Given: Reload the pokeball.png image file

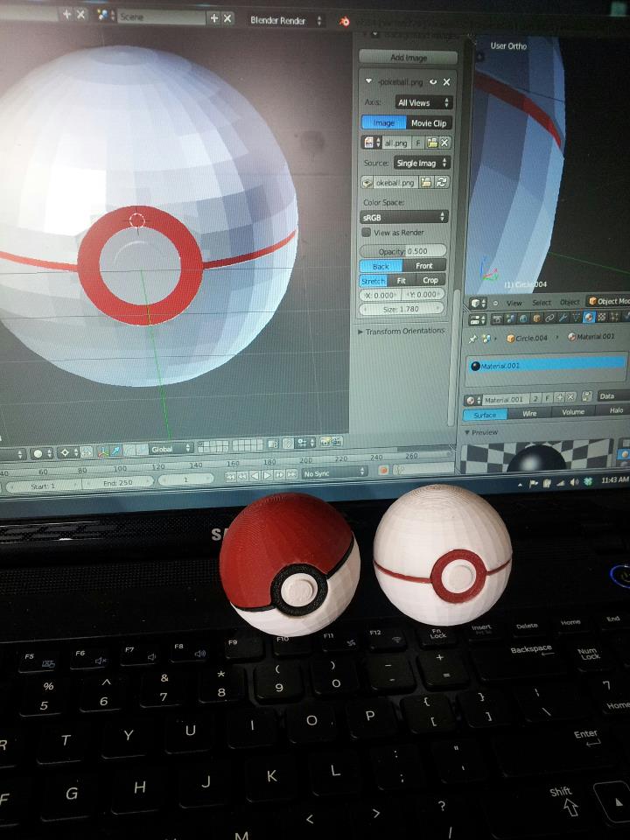Looking at the screenshot, I should click(x=442, y=182).
